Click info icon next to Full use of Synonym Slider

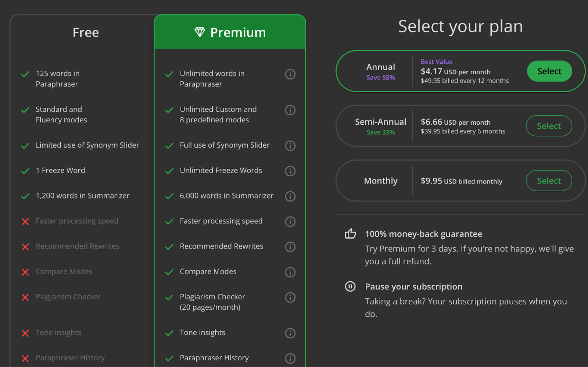coord(290,146)
